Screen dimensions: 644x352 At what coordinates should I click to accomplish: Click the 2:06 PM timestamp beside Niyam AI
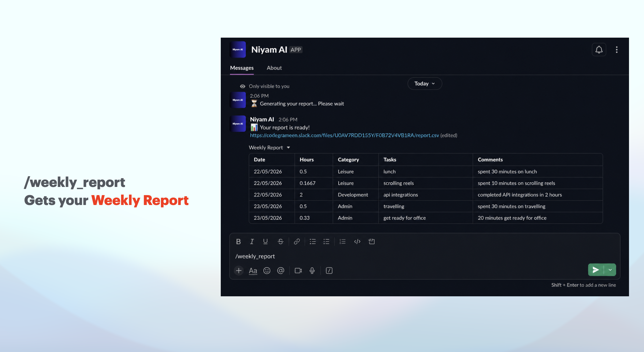point(288,120)
